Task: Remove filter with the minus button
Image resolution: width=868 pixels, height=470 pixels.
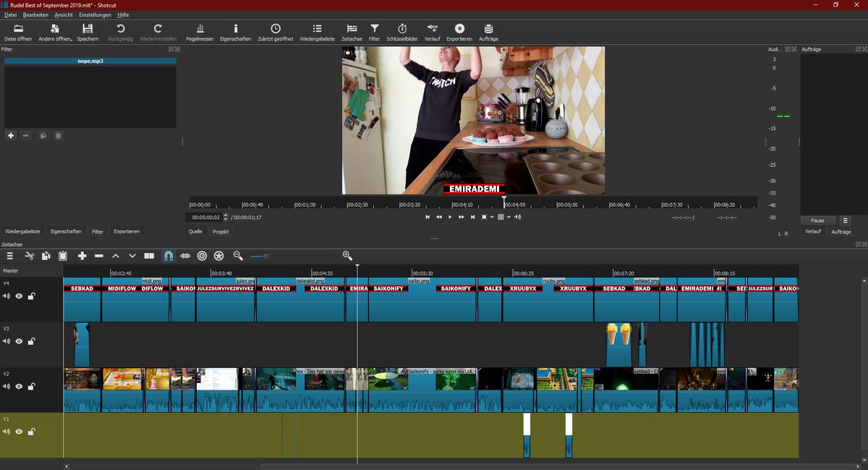Action: tap(26, 135)
